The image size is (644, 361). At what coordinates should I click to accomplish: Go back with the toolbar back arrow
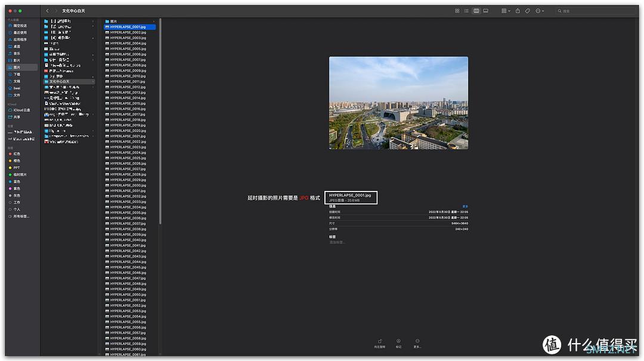coord(47,11)
